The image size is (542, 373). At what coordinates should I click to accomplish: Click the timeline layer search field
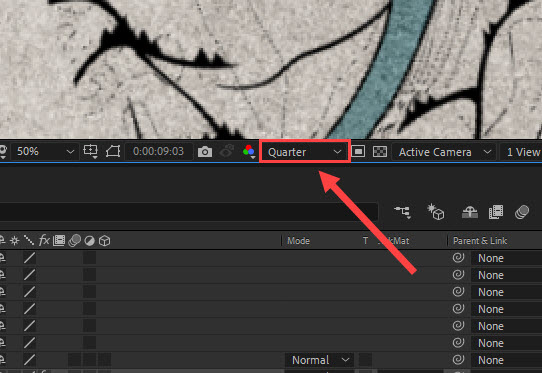(x=188, y=211)
